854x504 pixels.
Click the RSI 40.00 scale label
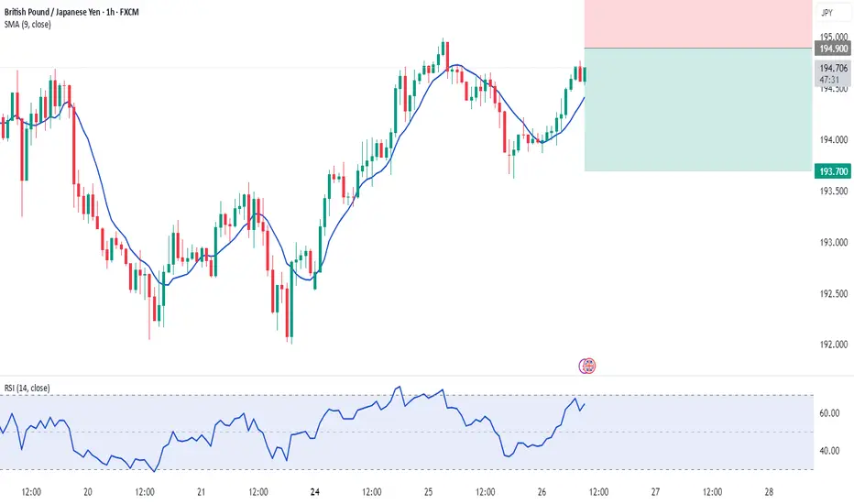[x=829, y=451]
